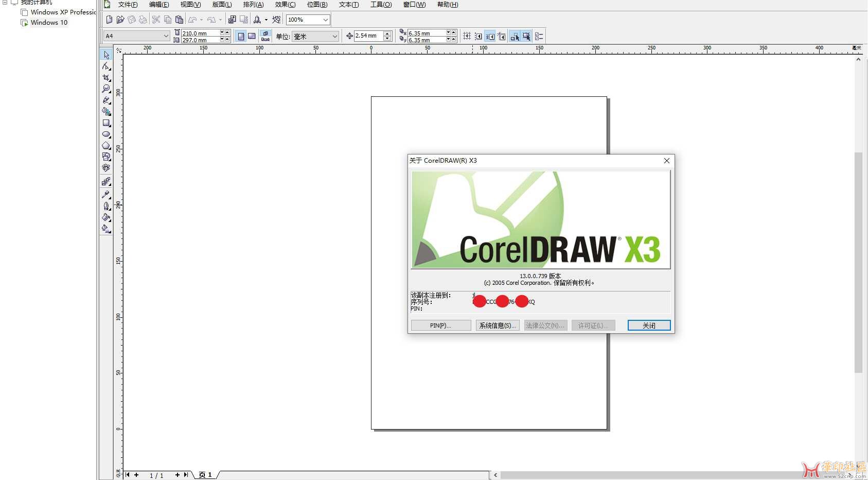Expand the Redo history dropdown arrow
Screen dimensions: 868x480
point(220,20)
